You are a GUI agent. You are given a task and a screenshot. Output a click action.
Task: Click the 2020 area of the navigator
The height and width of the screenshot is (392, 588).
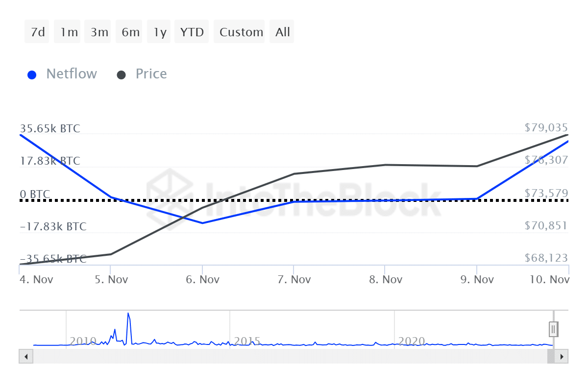(x=412, y=341)
